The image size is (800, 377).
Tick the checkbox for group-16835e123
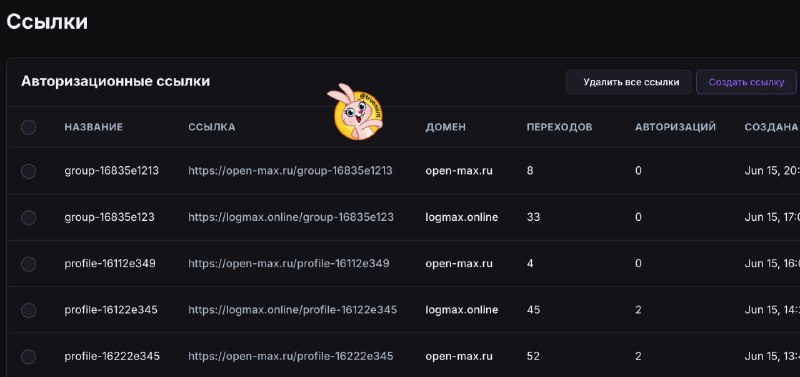click(29, 217)
